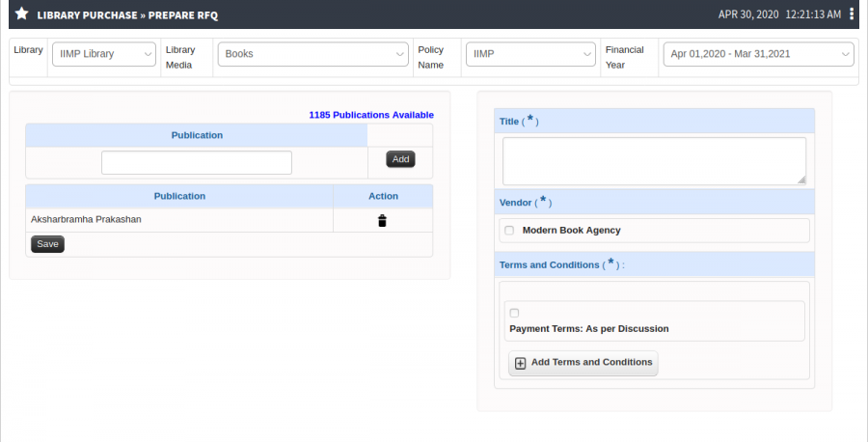Select the Aksharbramha Prakashan row
Screen dimensions: 868x442
pos(230,220)
